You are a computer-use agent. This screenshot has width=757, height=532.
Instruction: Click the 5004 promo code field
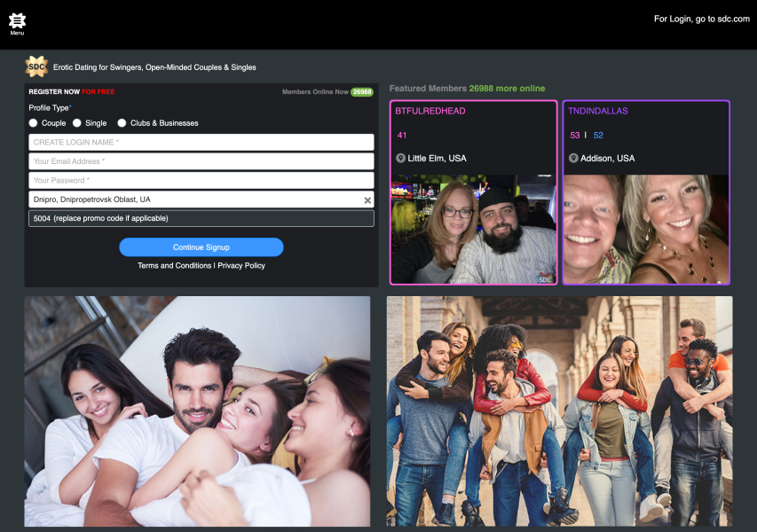(x=201, y=218)
